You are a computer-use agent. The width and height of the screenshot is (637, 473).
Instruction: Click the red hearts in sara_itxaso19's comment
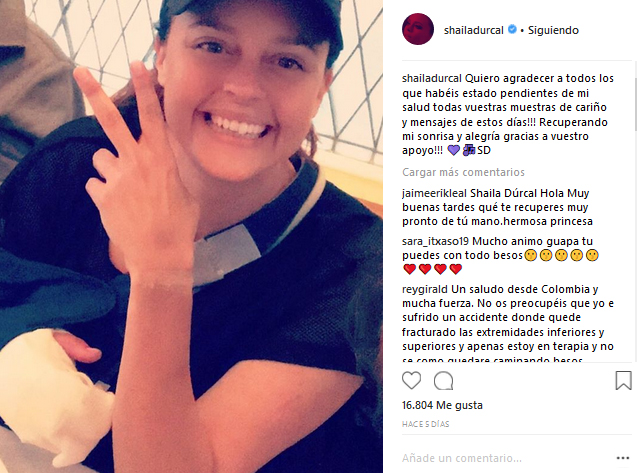click(433, 269)
